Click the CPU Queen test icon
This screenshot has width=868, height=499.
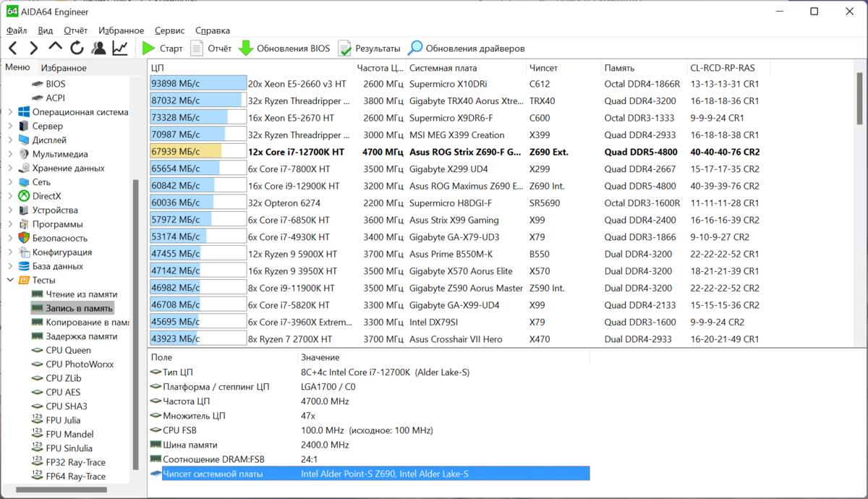coord(38,350)
